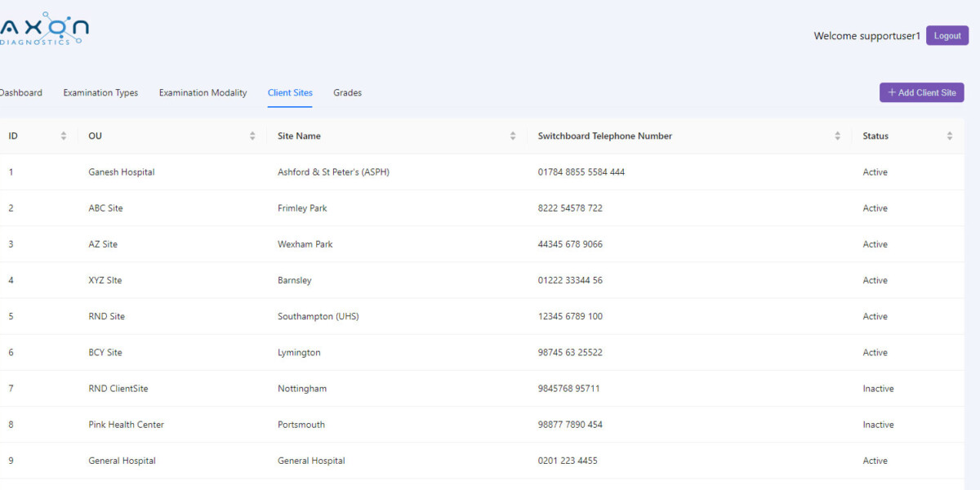The width and height of the screenshot is (980, 490).
Task: Select the Client Sites tab
Action: pyautogui.click(x=290, y=92)
